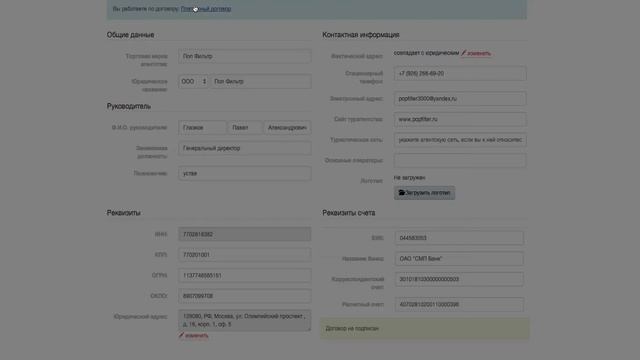Click pencil icon under legal address
The height and width of the screenshot is (360, 640).
[181, 336]
